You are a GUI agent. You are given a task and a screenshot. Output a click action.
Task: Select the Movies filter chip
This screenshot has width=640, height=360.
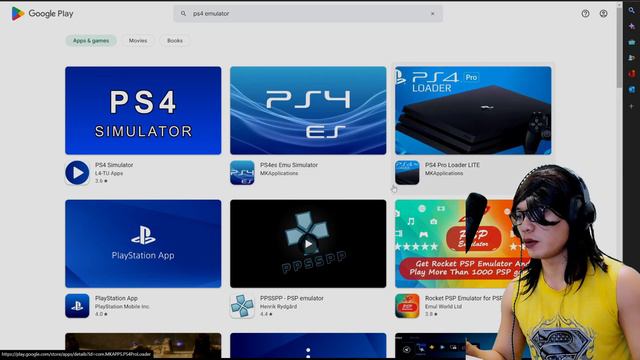138,40
